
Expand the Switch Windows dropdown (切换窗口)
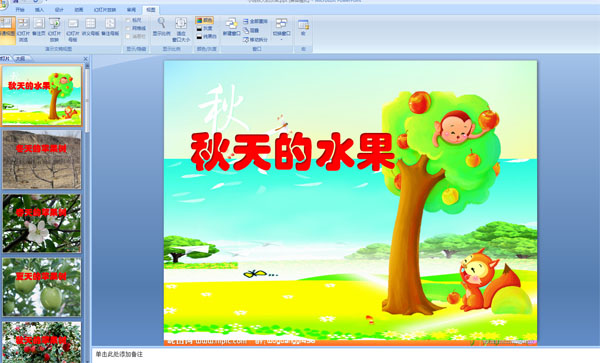[x=282, y=29]
